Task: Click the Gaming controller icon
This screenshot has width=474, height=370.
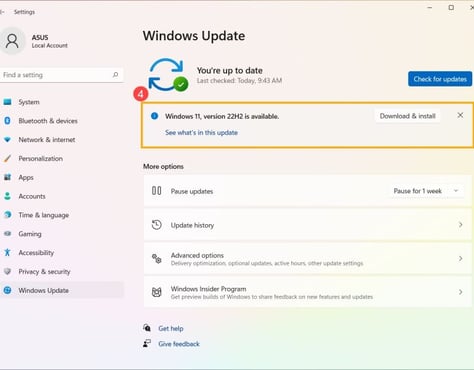Action: pos(7,234)
